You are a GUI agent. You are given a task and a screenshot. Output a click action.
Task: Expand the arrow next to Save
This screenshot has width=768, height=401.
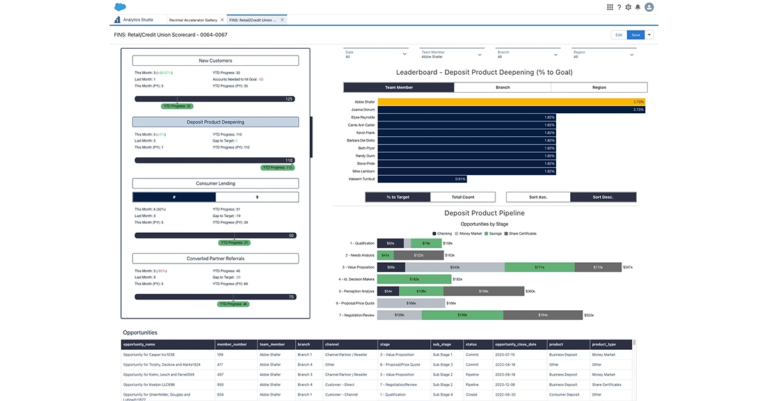pyautogui.click(x=649, y=35)
